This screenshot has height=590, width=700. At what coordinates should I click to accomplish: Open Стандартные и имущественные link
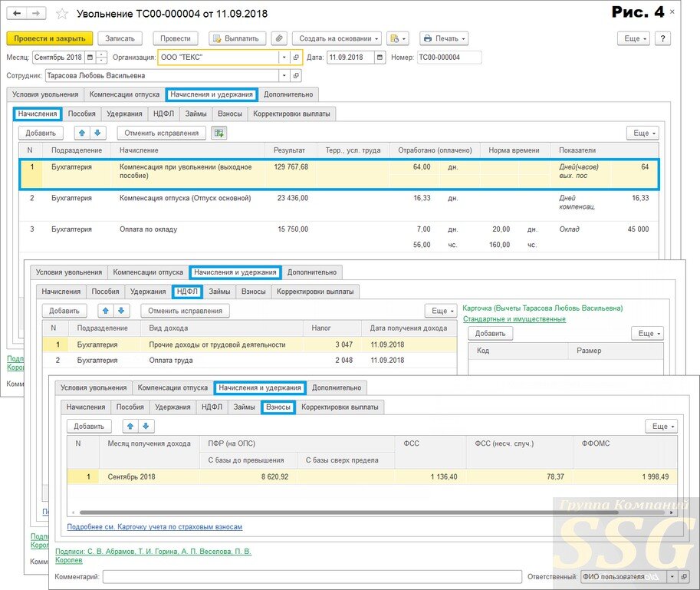514,319
